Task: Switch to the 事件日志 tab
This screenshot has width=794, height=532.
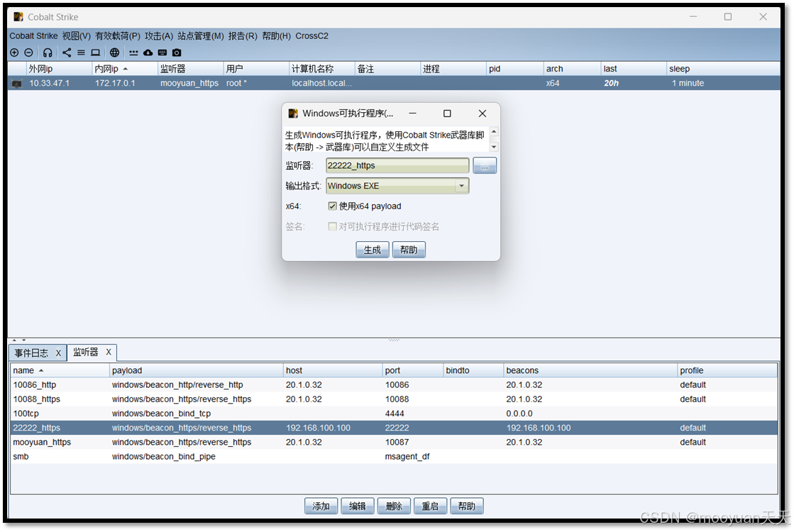Action: click(31, 353)
